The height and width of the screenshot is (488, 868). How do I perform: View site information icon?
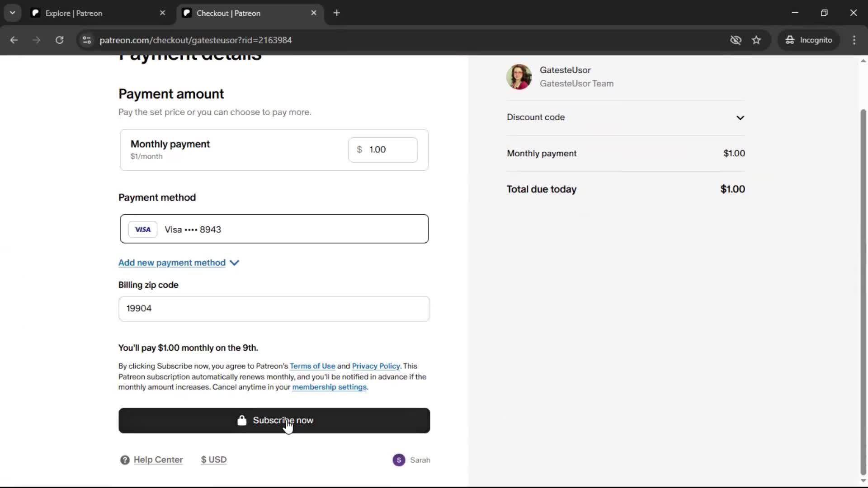[x=87, y=40]
